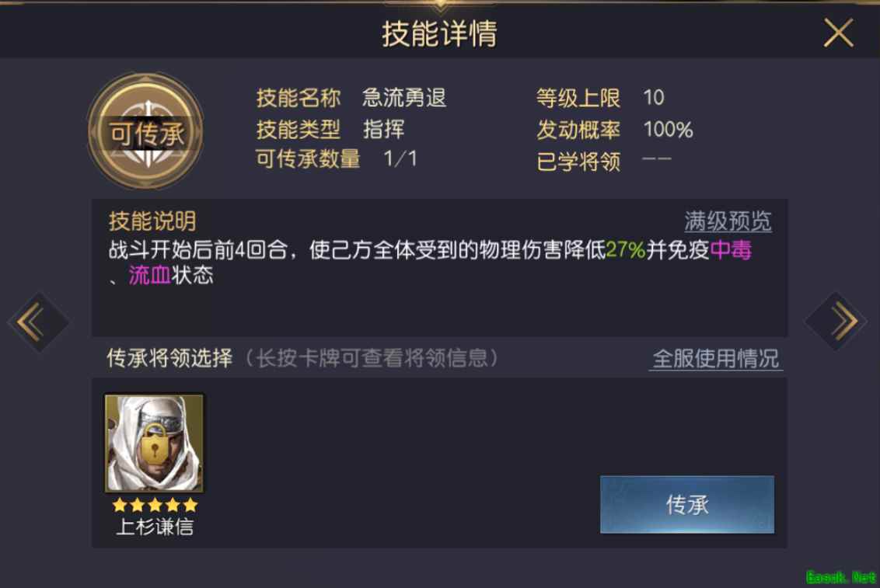Tap the pink 流血 bleed keyword
Viewport: 880px width, 588px height.
(150, 275)
